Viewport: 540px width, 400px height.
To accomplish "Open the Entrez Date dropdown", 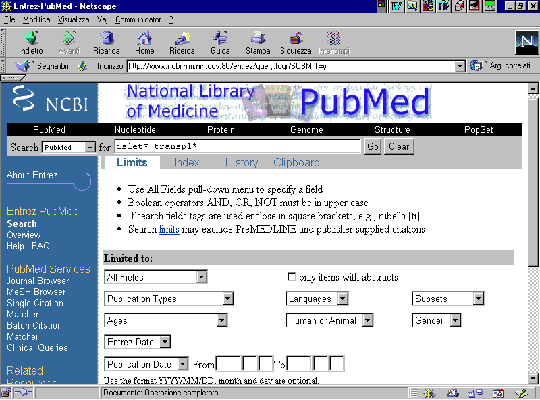I will tap(137, 342).
